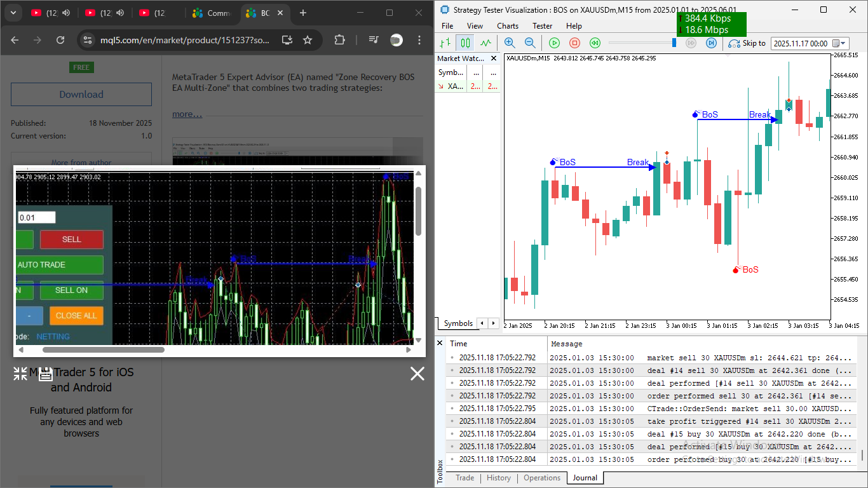
Task: Edit the skip-to date field 2025.11.17
Action: 801,43
